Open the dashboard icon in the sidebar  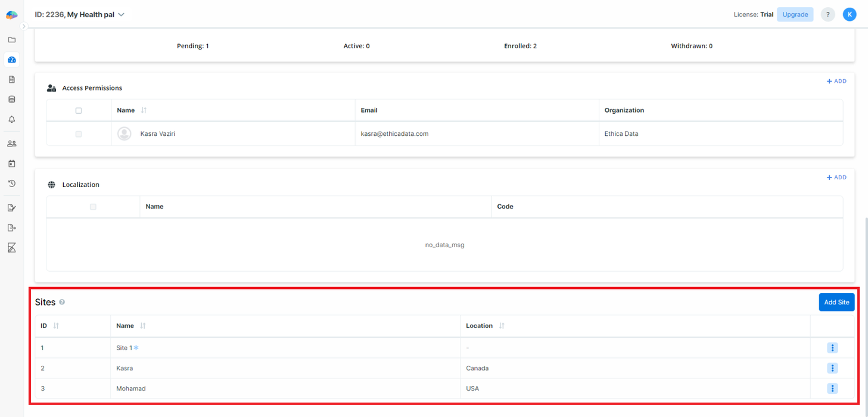[11, 60]
